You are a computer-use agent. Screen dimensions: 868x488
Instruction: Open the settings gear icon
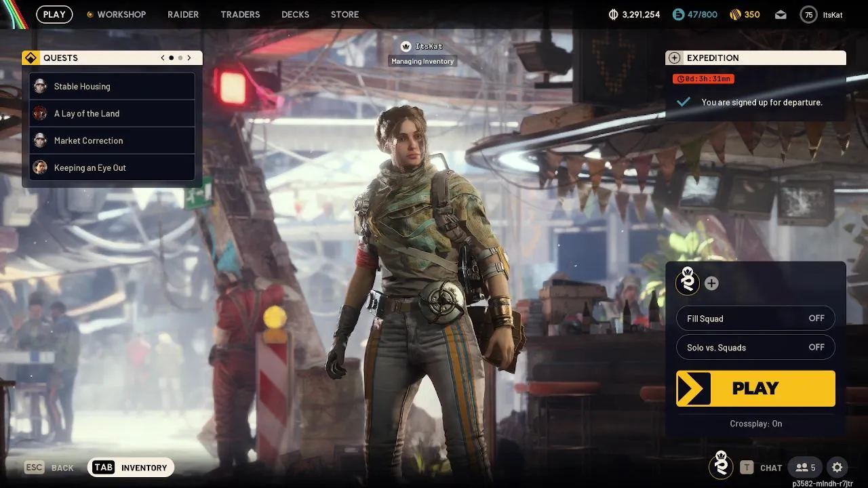point(837,467)
